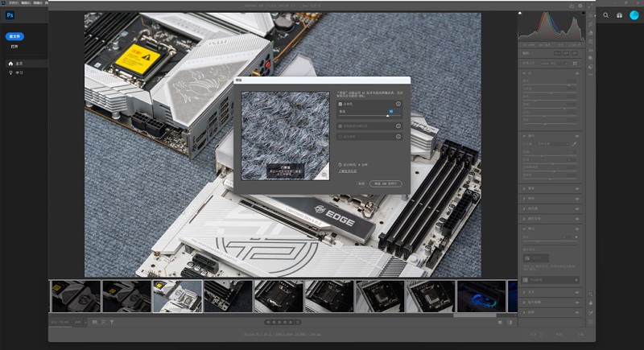
Task: Click the preview zoom magnifier in Enhance dialog
Action: pyautogui.click(x=324, y=175)
